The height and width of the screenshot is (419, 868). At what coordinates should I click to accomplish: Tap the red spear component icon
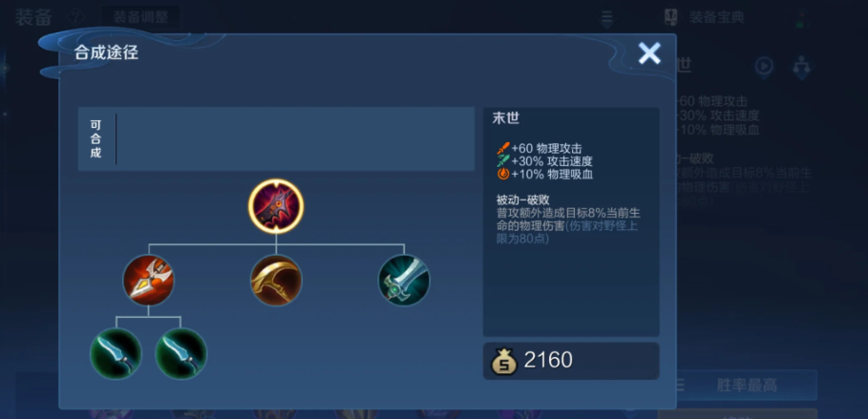point(148,280)
